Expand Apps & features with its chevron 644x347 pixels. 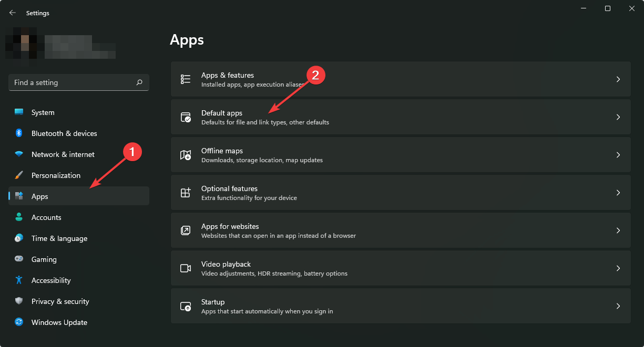coord(618,79)
